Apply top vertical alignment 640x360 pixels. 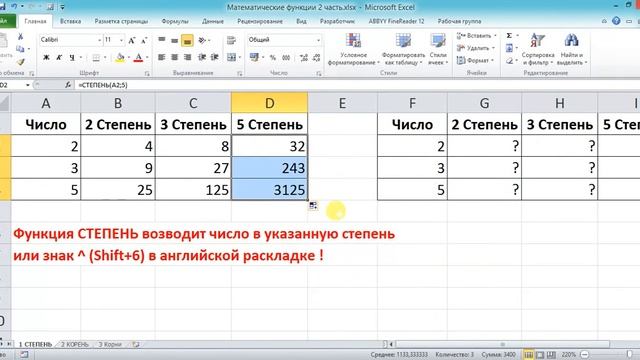(x=162, y=40)
